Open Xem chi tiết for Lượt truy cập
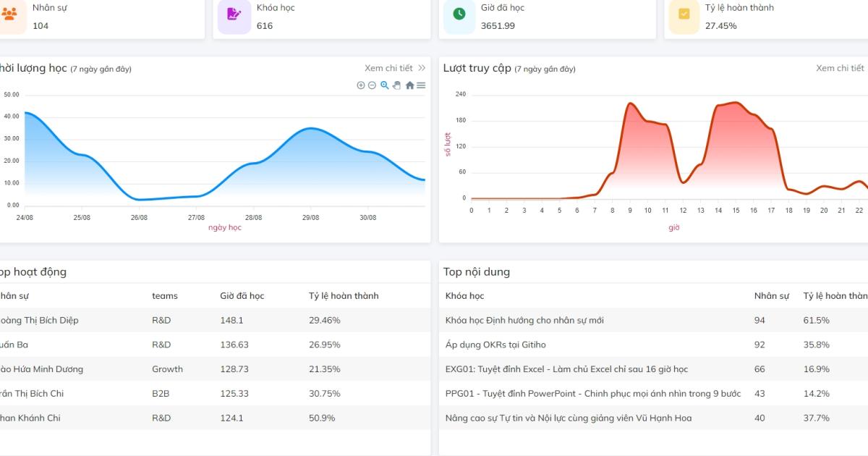The height and width of the screenshot is (456, 868). tap(840, 68)
